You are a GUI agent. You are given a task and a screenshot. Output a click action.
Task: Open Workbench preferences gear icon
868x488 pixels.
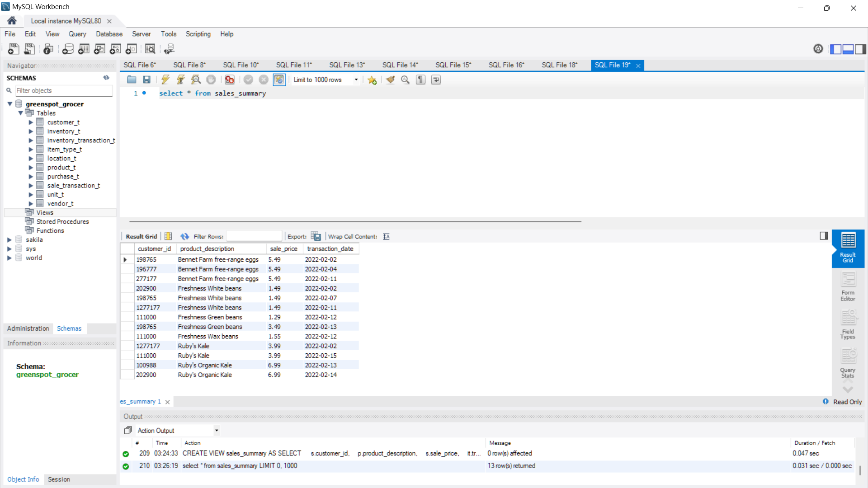point(818,49)
